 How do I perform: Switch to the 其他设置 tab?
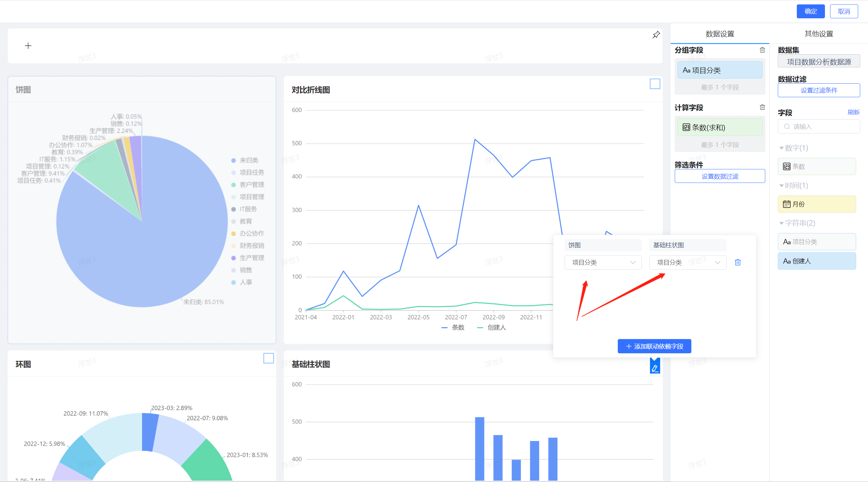(818, 34)
